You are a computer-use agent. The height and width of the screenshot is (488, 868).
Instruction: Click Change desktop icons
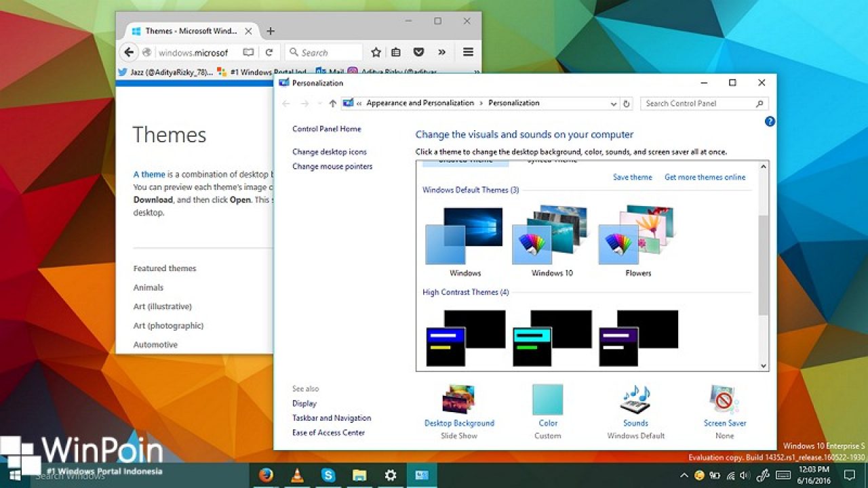[330, 152]
